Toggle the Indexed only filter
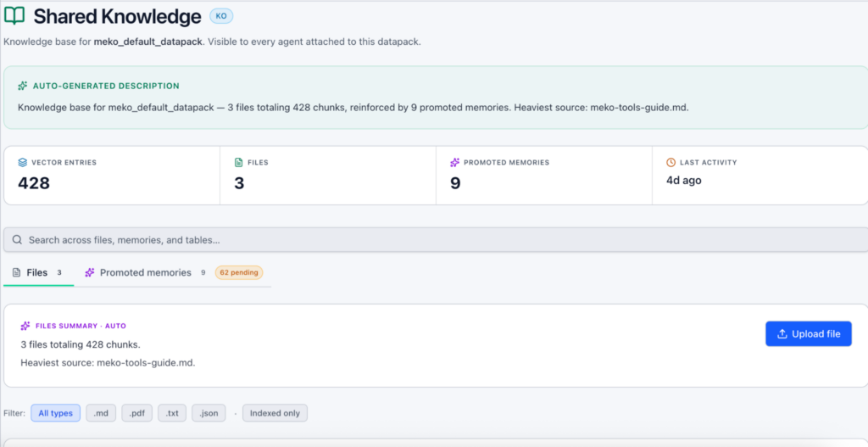 [x=275, y=413]
